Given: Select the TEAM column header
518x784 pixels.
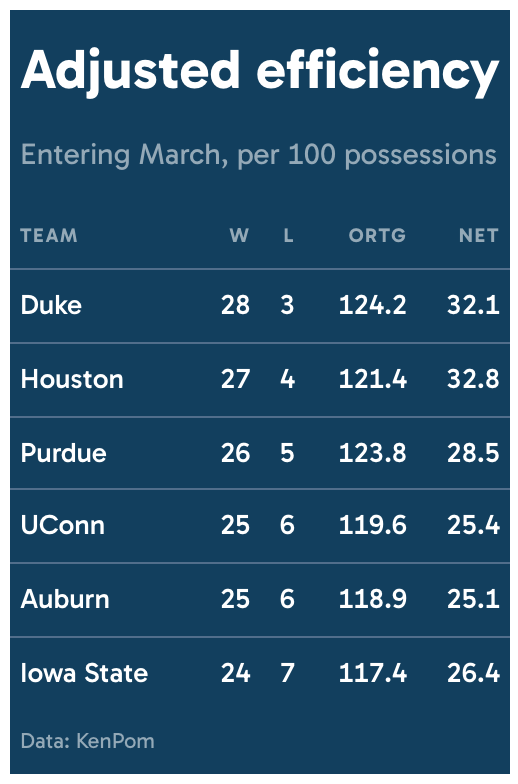Looking at the screenshot, I should pos(49,236).
